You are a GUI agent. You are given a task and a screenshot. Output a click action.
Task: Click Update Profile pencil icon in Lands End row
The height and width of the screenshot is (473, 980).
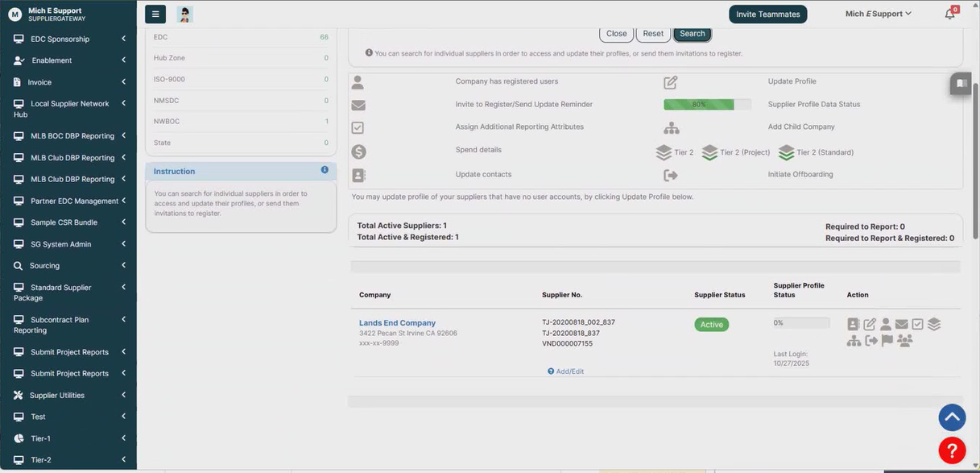point(870,325)
